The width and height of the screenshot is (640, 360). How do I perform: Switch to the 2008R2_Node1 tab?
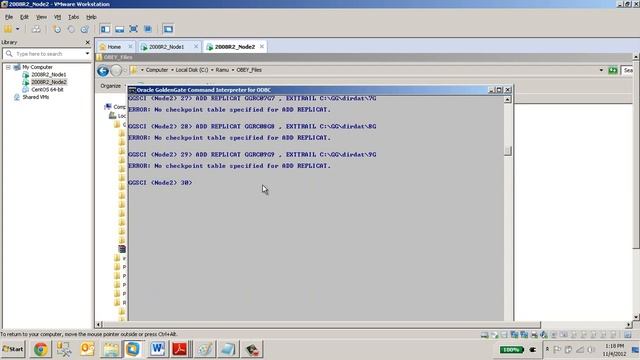pos(166,47)
